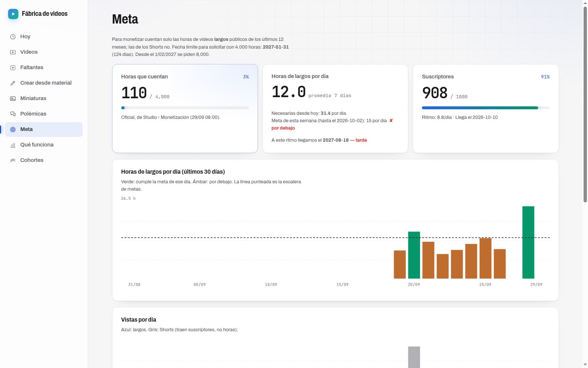Click the '110' hours value
Screen dimensions: 588x368
click(134, 93)
